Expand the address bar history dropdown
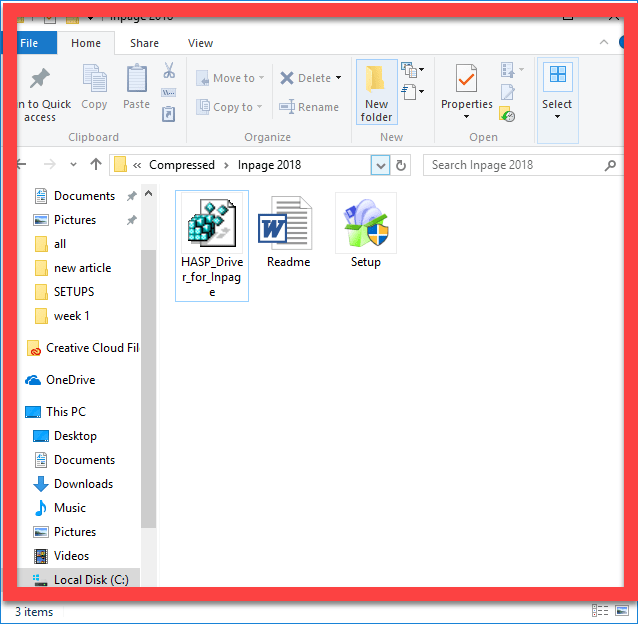 pyautogui.click(x=380, y=165)
